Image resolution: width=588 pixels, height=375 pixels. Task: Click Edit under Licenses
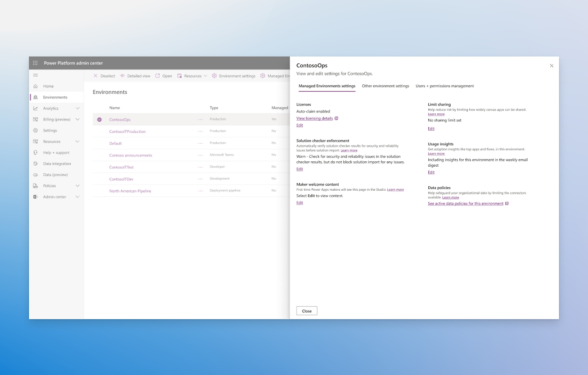pos(300,125)
